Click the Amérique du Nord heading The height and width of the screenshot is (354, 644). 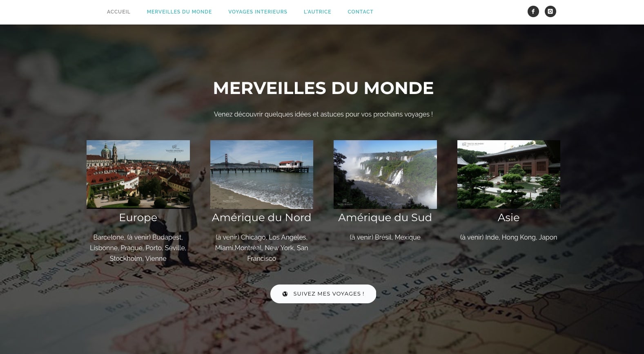tap(261, 217)
